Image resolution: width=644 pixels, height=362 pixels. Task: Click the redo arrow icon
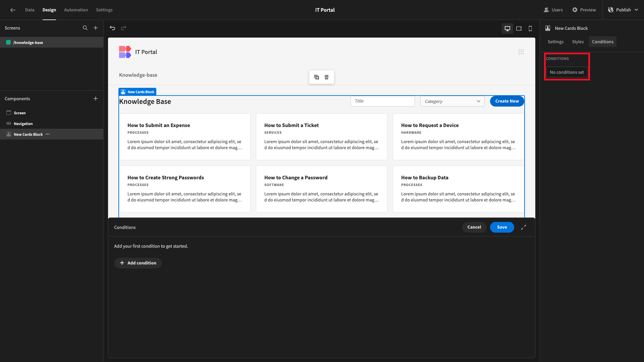[x=124, y=27]
